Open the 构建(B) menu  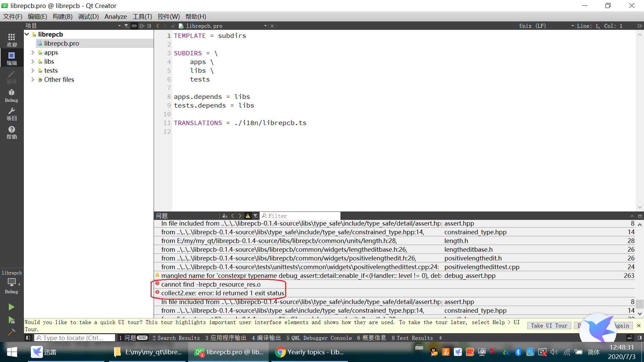tap(62, 16)
